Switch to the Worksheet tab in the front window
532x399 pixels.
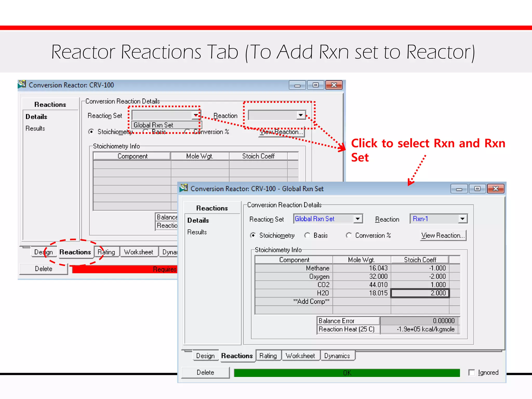coord(300,356)
